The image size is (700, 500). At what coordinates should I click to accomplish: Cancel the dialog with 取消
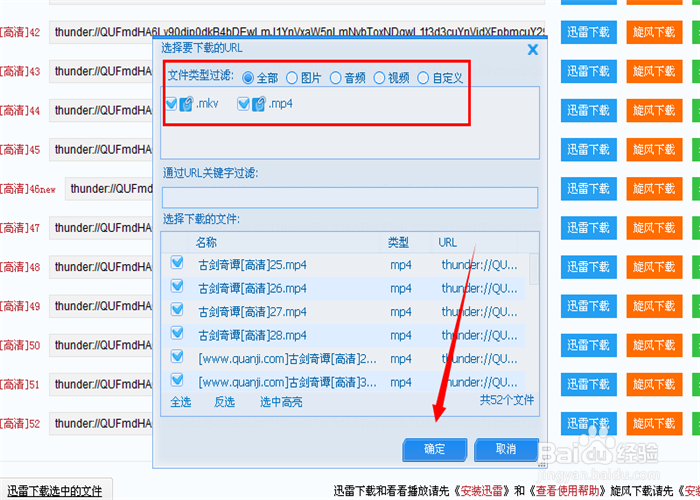[506, 449]
